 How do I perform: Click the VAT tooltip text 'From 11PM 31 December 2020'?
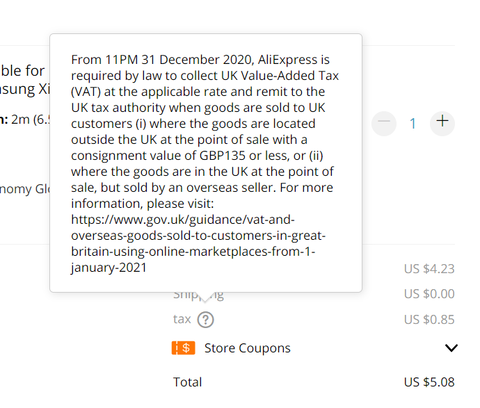coord(162,60)
